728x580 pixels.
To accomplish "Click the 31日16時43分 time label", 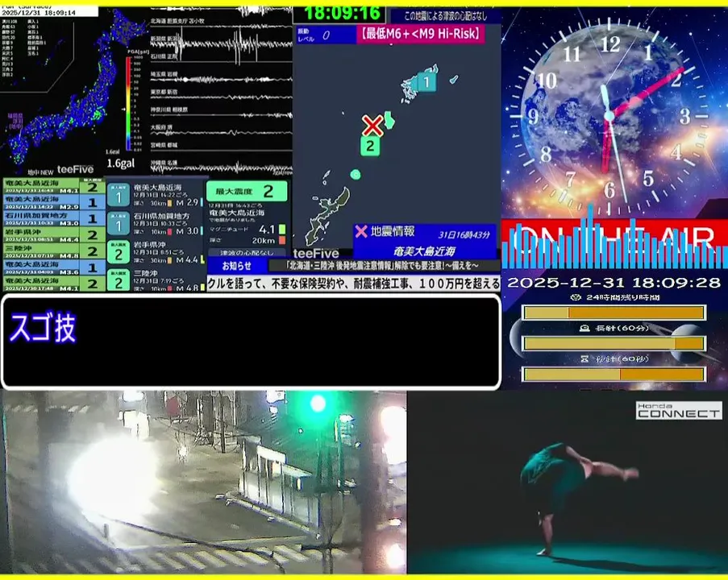I will tap(464, 234).
